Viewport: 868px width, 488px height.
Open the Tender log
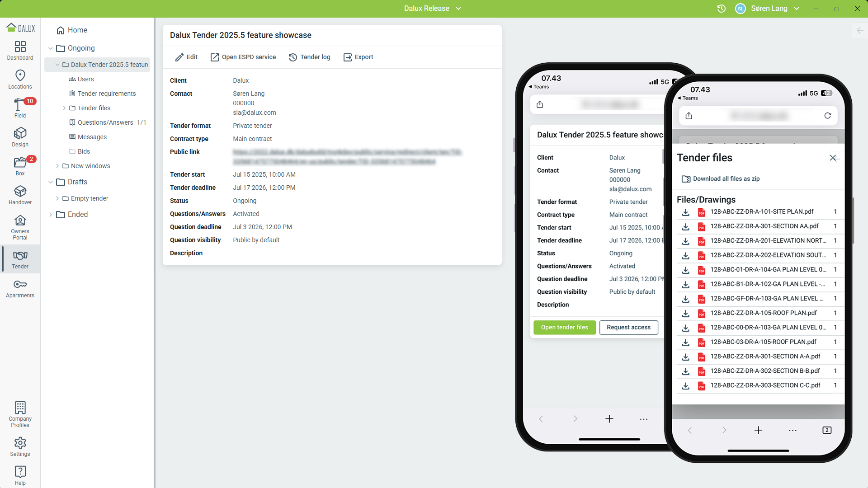[x=310, y=57]
